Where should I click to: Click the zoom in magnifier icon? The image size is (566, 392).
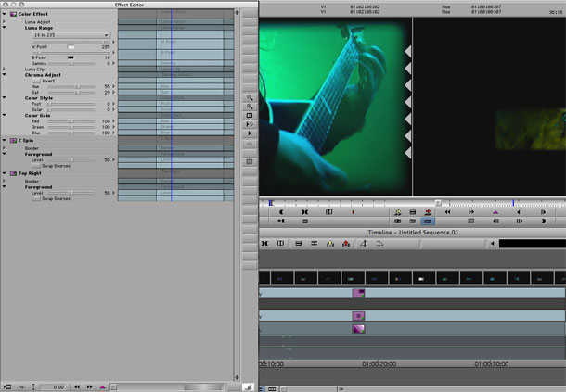[x=249, y=97]
